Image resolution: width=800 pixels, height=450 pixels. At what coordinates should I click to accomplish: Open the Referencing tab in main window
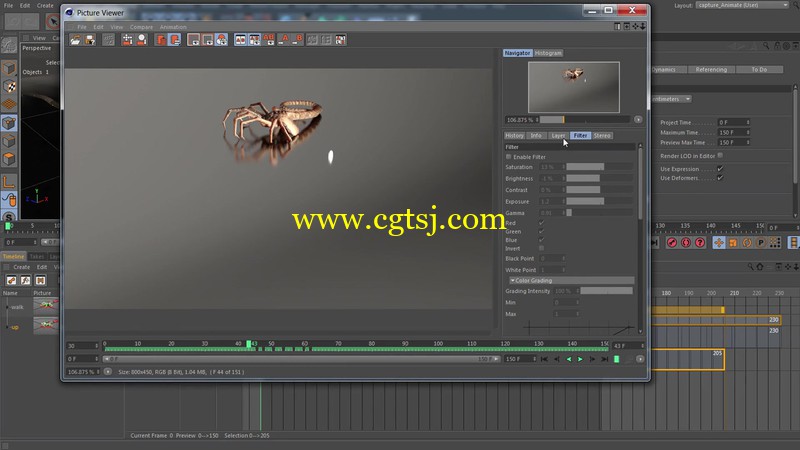tap(711, 69)
